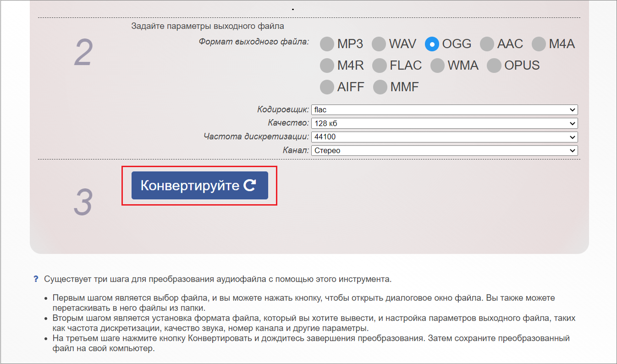The height and width of the screenshot is (364, 617).
Task: Open the Кодировщик dropdown showing flac
Action: (444, 110)
